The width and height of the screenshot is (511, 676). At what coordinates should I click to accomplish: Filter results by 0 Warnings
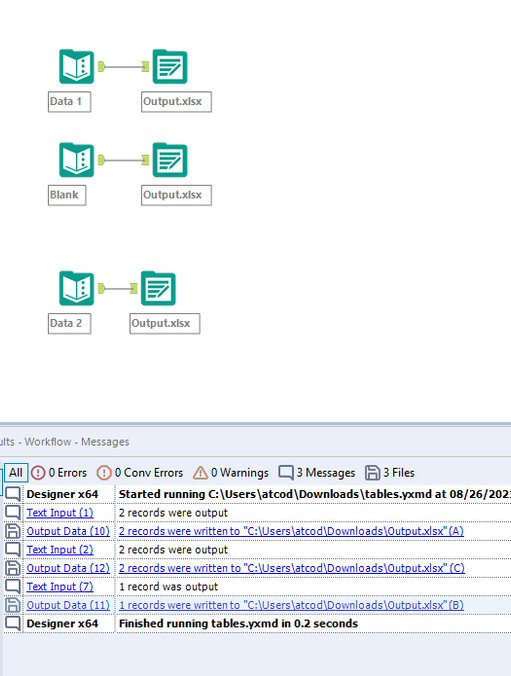point(231,473)
